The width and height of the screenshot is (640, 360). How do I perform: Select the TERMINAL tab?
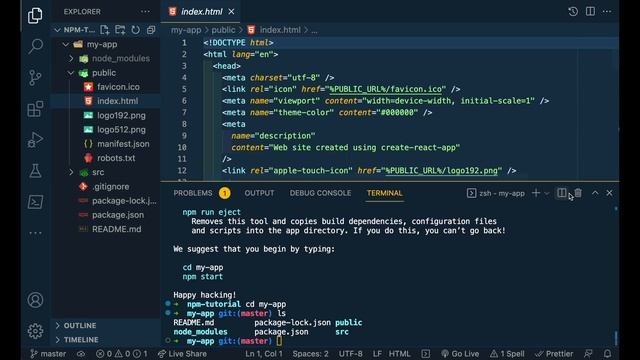point(384,193)
